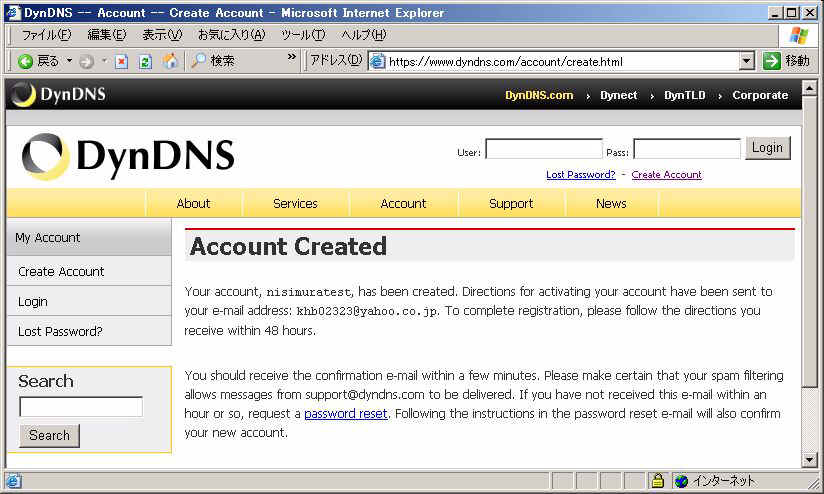Expand toolbar overflow chevron
824x494 pixels.
292,57
